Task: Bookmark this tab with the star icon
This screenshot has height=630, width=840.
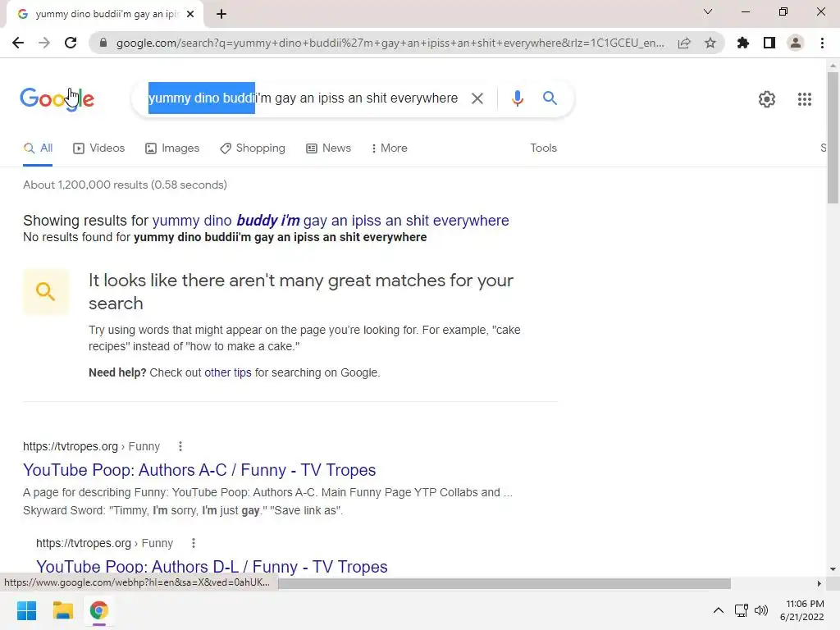Action: tap(710, 43)
